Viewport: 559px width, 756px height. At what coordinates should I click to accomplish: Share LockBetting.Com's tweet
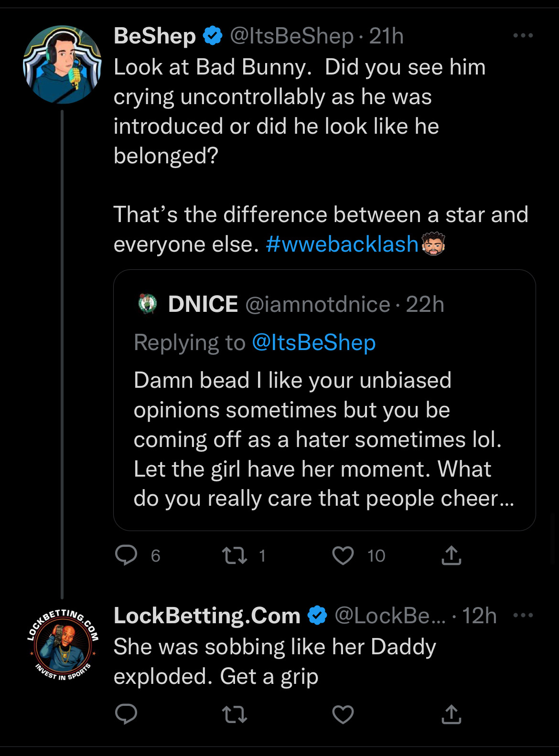click(451, 714)
